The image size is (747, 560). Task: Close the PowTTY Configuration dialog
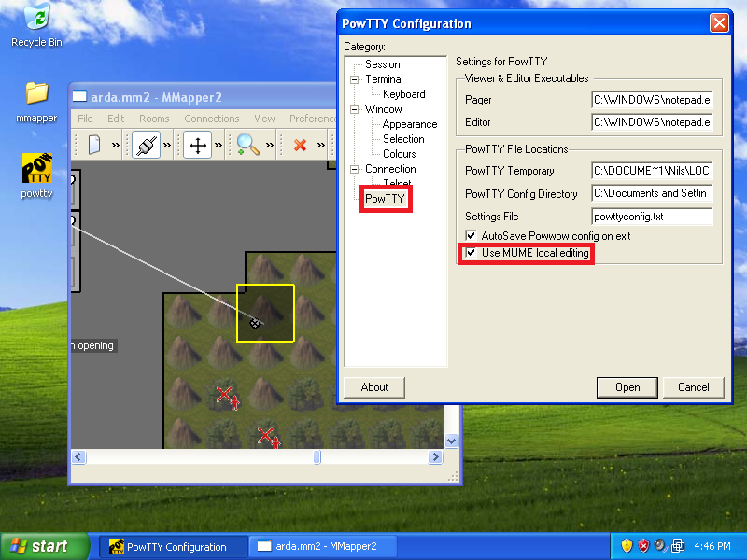719,22
